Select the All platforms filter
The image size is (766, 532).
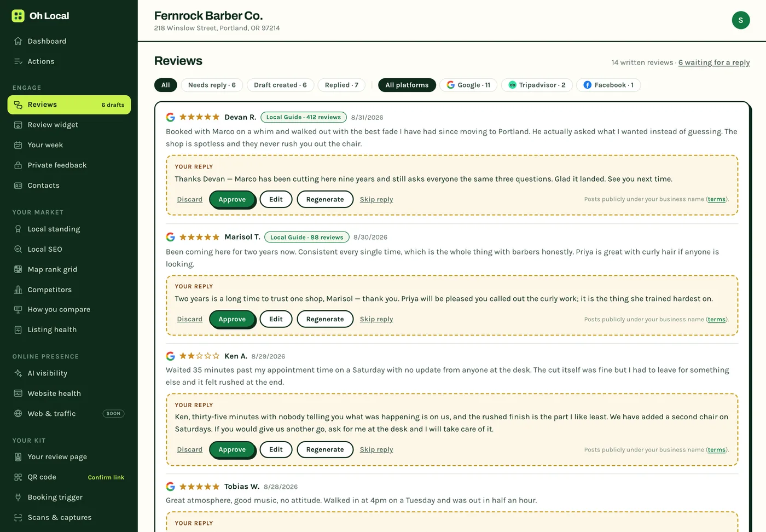click(x=407, y=85)
